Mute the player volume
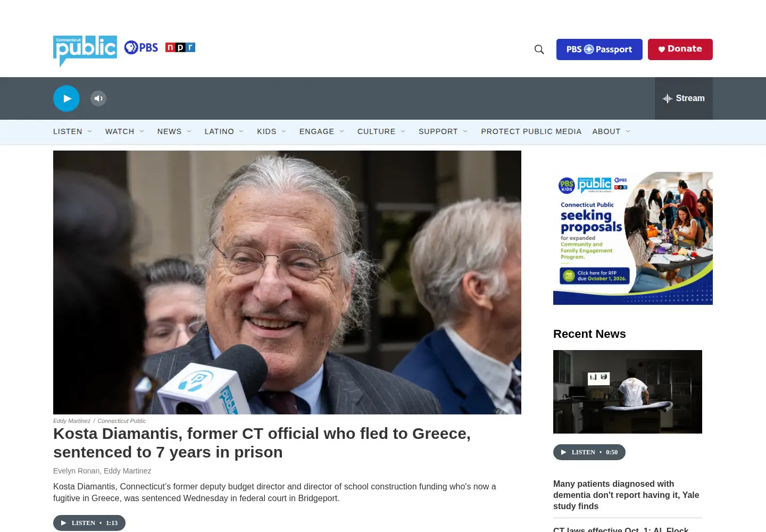Screen dimensions: 766x532 [98, 98]
